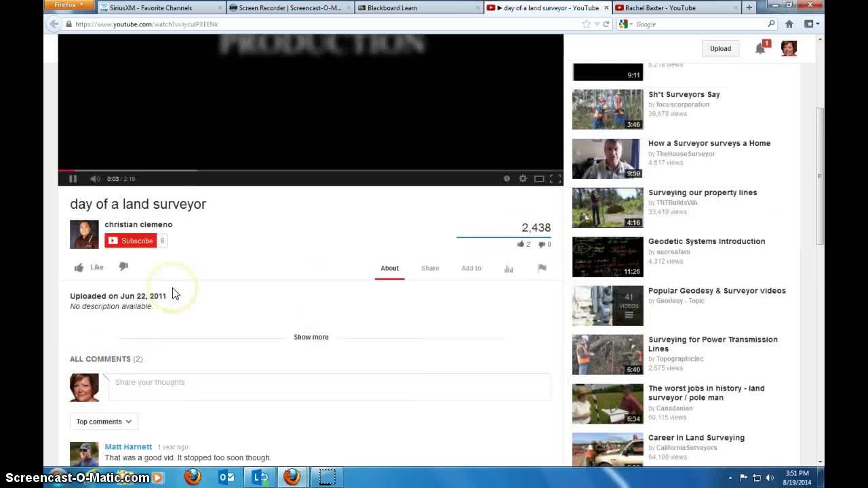The image size is (868, 488).
Task: Show hidden system tray icons
Action: (x=730, y=477)
